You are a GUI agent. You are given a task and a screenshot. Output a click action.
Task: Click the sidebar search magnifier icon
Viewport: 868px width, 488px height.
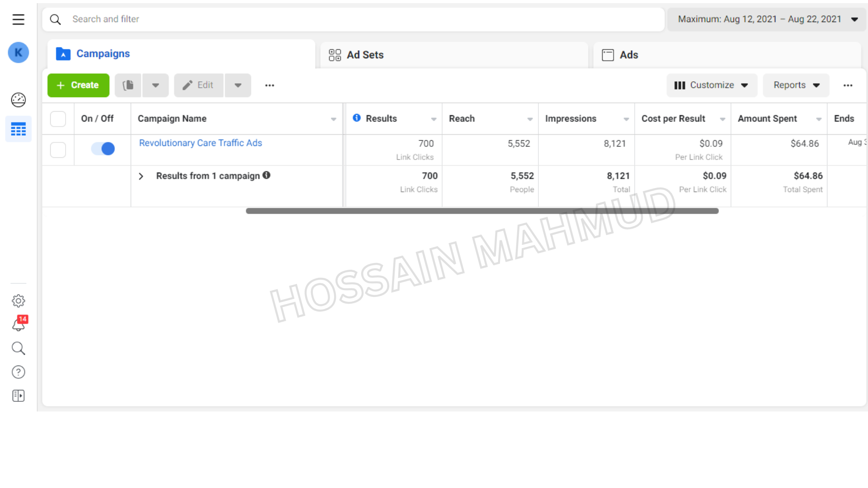click(19, 348)
